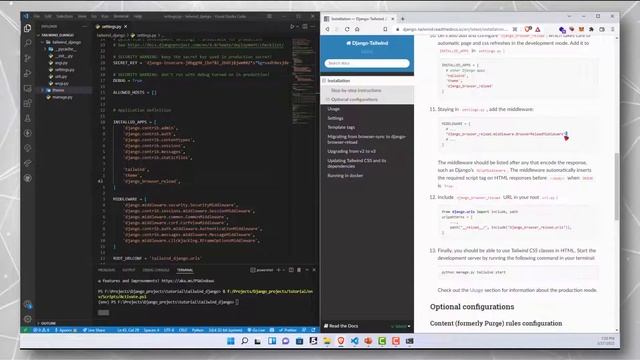Go to browser home page

tap(357, 29)
